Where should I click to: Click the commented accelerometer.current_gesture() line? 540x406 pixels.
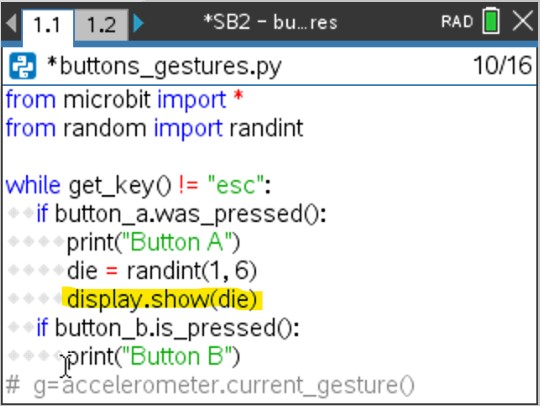click(x=210, y=385)
